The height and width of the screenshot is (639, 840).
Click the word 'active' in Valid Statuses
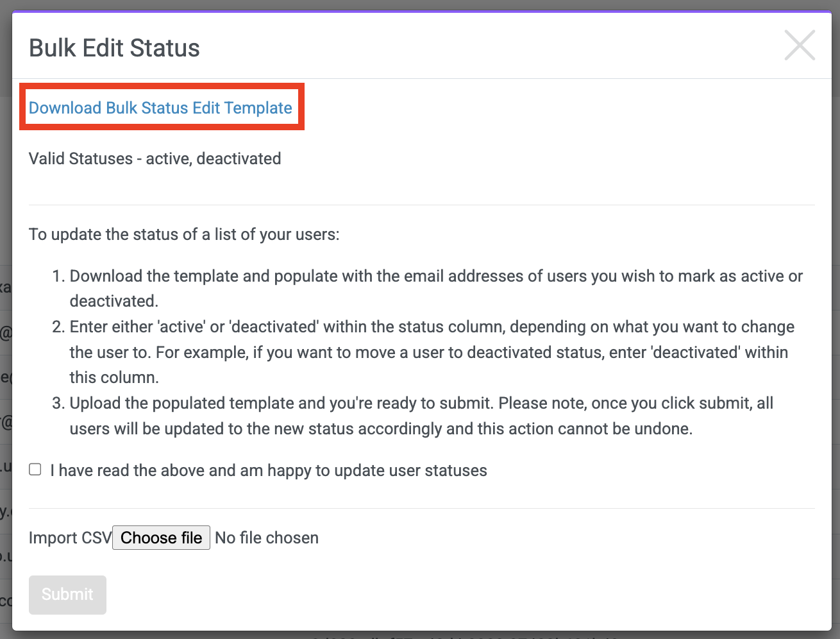pos(169,158)
